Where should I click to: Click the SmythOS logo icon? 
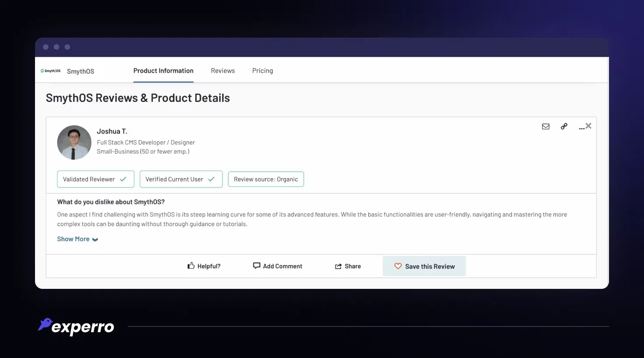point(51,71)
